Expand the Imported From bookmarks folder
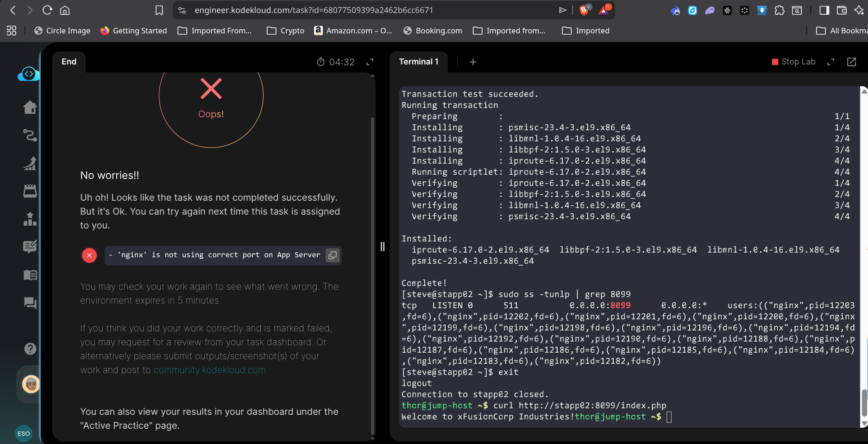The image size is (868, 444). click(214, 31)
